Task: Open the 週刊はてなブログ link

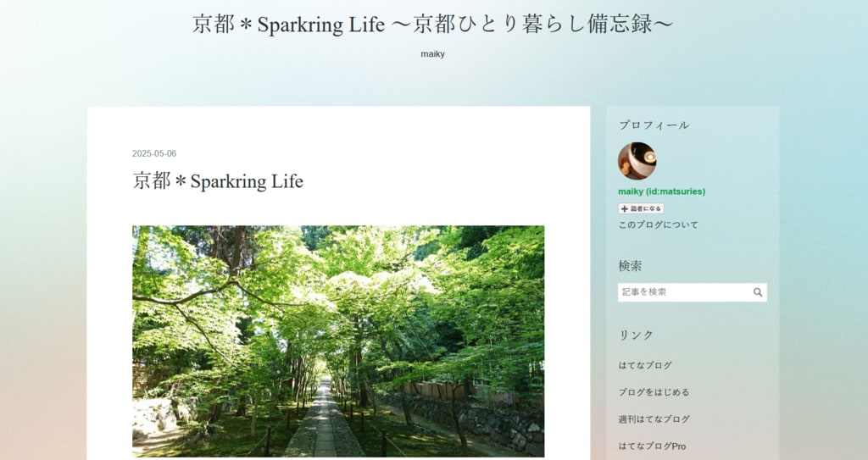Action: pos(654,419)
